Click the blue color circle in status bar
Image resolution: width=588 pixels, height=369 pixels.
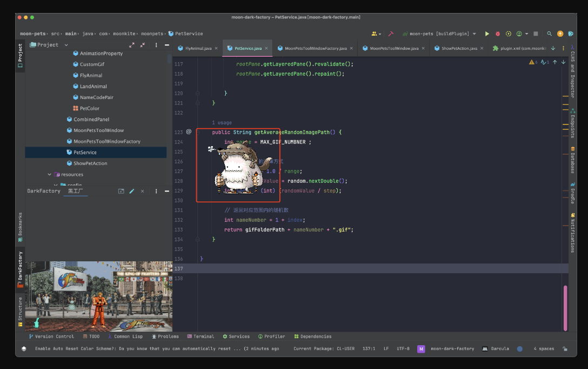pyautogui.click(x=520, y=349)
